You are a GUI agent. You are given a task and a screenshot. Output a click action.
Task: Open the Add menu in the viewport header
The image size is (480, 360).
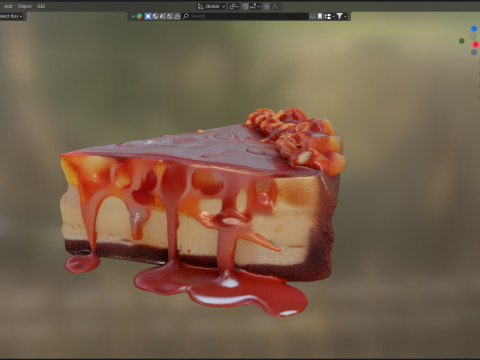[x=8, y=6]
